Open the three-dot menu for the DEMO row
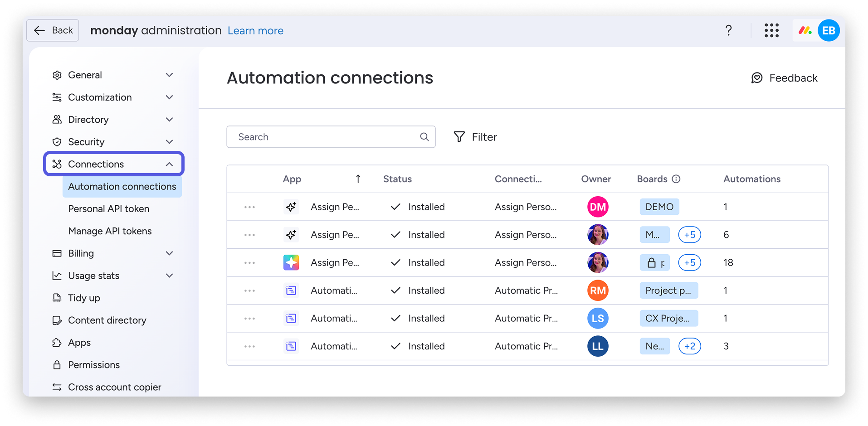Screen dimensions: 868x426 [249, 207]
